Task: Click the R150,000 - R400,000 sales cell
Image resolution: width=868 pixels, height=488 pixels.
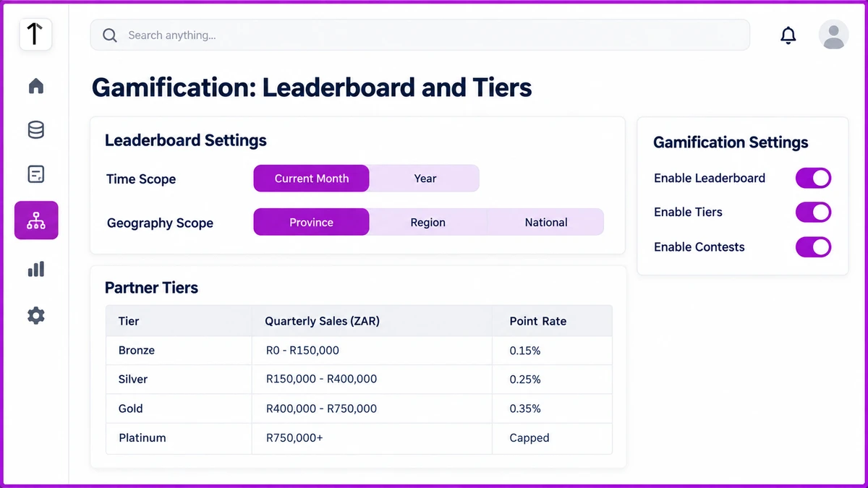Action: (x=372, y=380)
